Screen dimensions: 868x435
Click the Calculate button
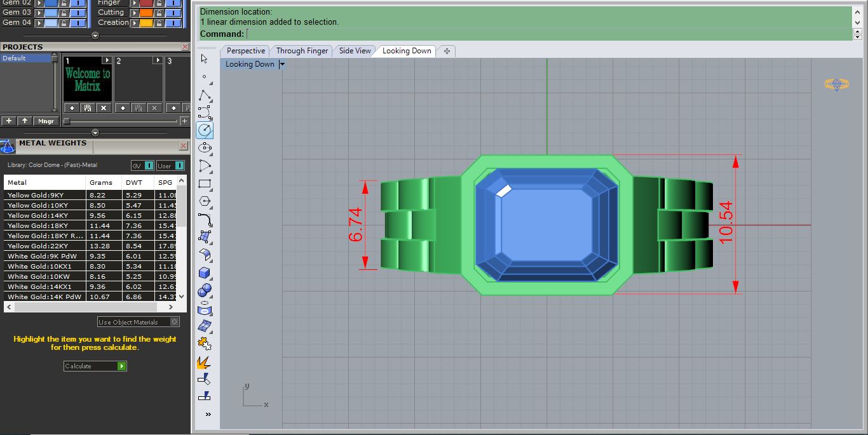point(95,366)
